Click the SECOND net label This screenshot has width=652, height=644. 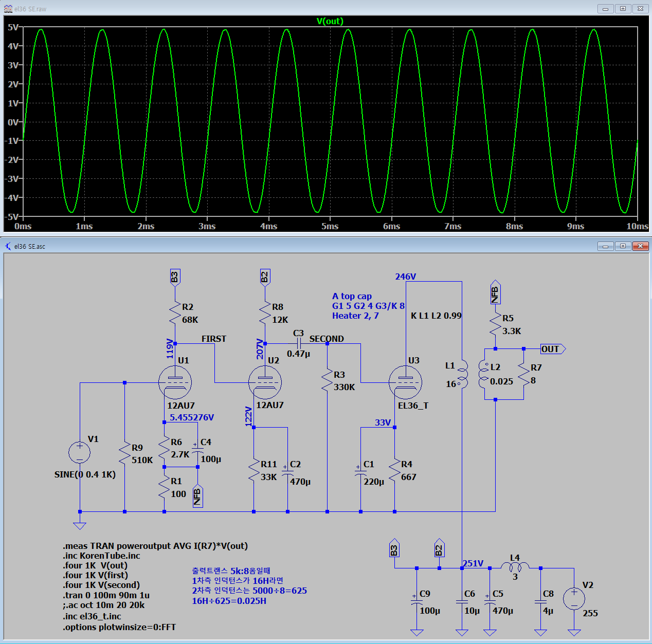tap(327, 339)
